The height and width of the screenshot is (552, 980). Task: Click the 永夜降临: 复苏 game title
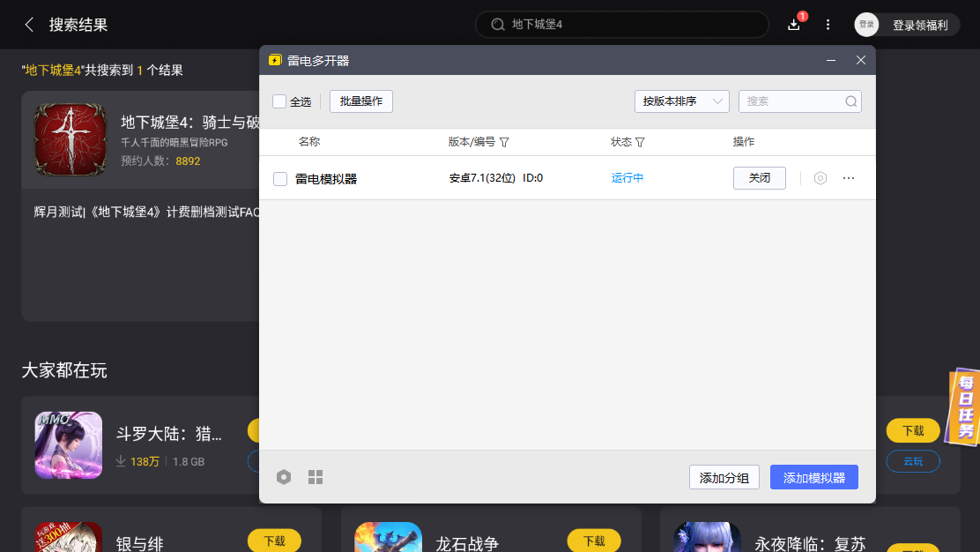810,543
